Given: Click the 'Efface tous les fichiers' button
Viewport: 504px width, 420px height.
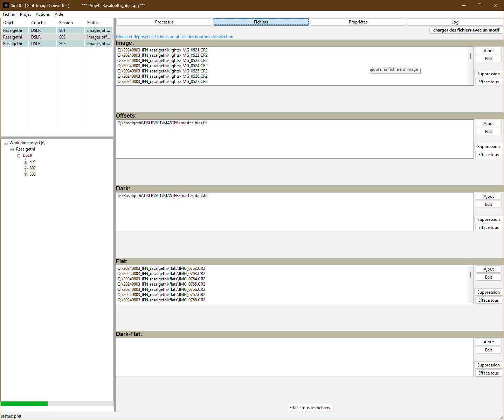Looking at the screenshot, I should 310,408.
